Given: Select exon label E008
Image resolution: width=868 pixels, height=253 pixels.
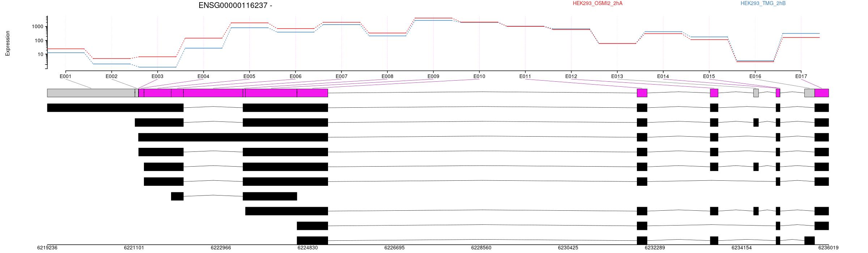Looking at the screenshot, I should click(387, 76).
